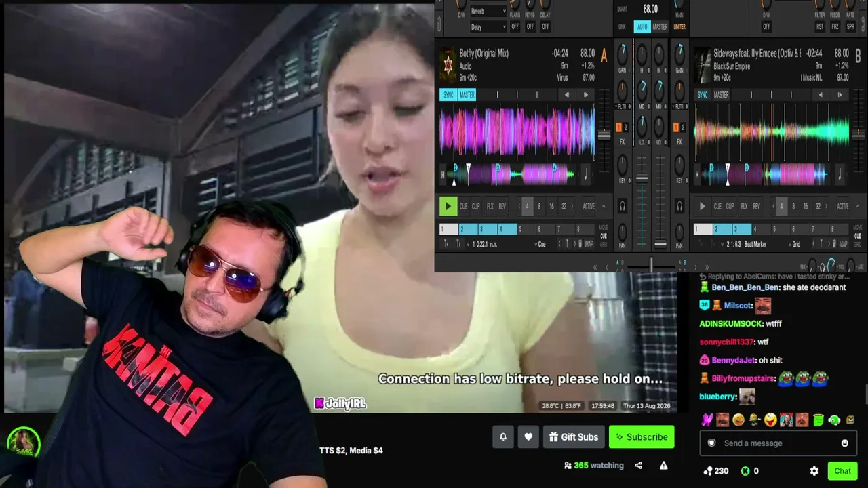
Task: Click the green K currency icon
Action: 745,471
